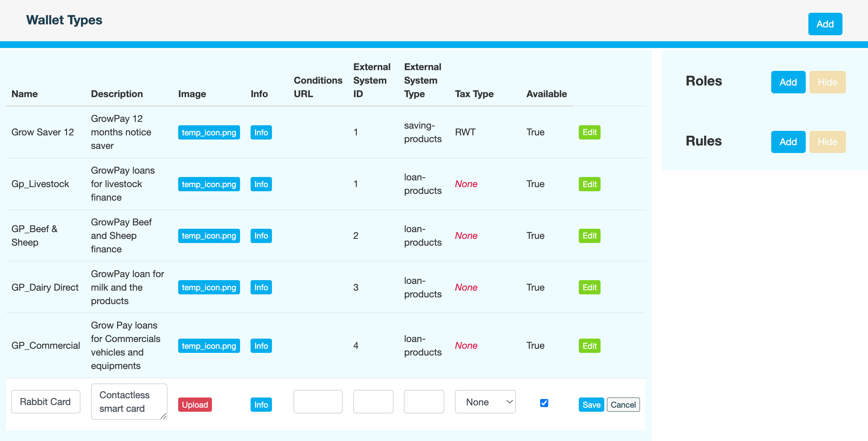868x441 pixels.
Task: Click the Conditions URL input field
Action: click(x=318, y=402)
